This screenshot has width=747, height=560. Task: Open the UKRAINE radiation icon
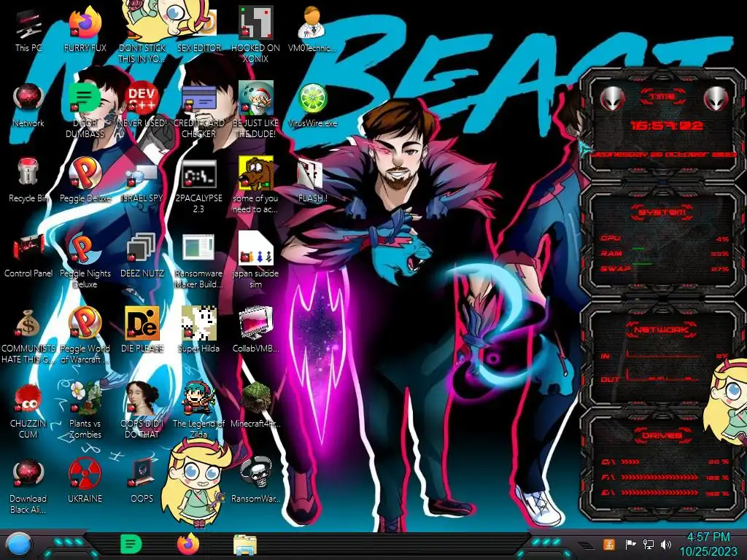click(x=85, y=481)
